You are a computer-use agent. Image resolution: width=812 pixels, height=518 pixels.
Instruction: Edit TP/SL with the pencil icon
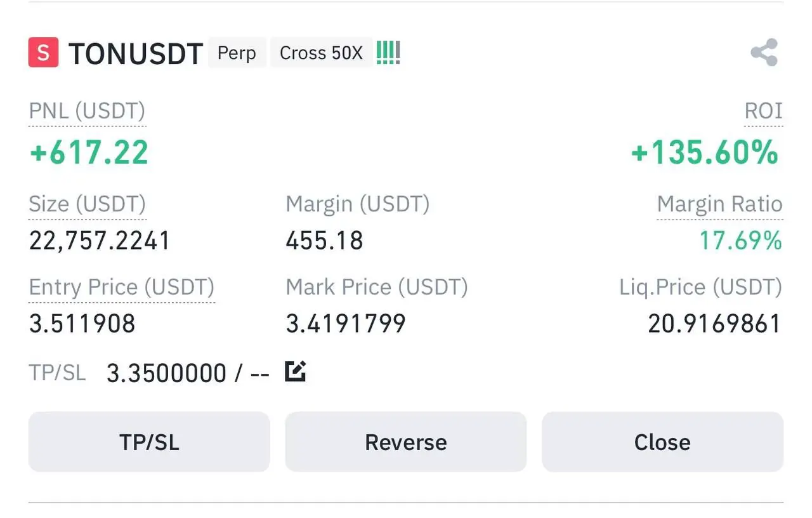click(296, 371)
